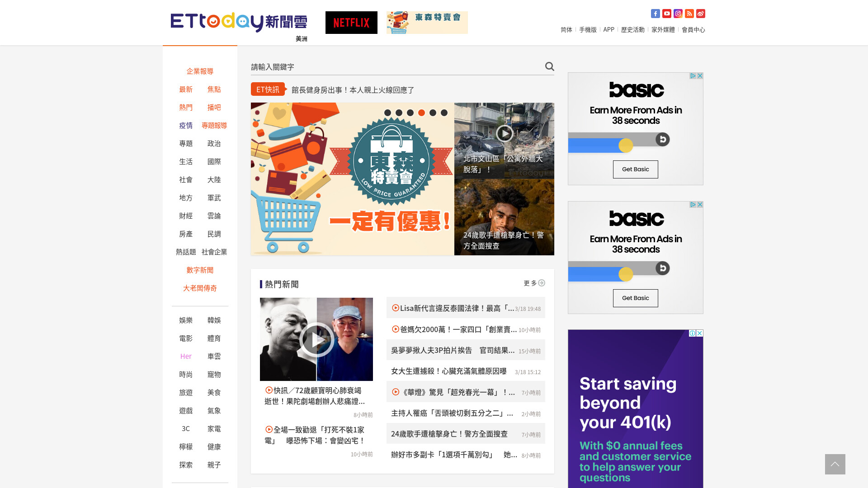
Task: Open the Instagram icon in the header
Action: pos(678,14)
